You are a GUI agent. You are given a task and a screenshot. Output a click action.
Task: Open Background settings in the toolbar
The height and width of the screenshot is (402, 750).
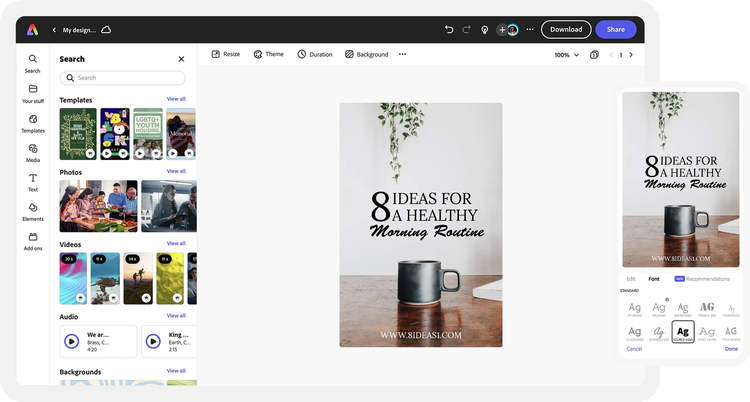tap(367, 54)
